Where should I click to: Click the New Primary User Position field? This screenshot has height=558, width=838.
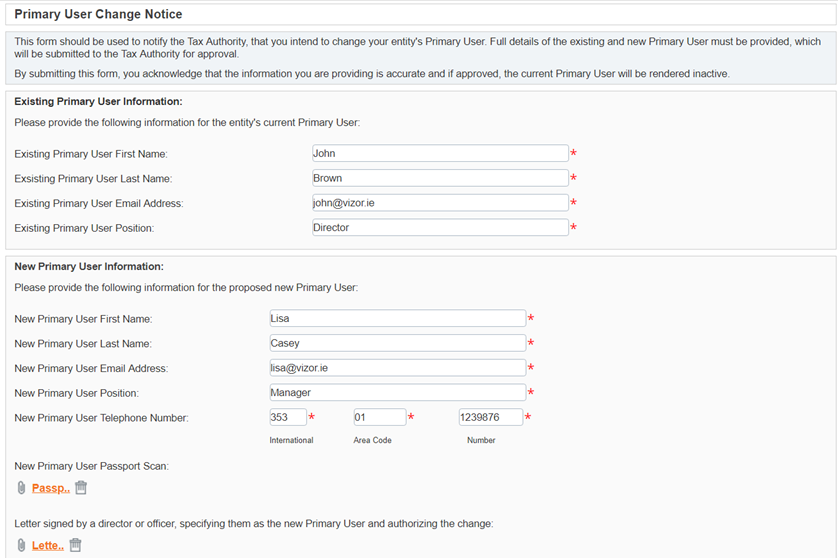coord(397,393)
